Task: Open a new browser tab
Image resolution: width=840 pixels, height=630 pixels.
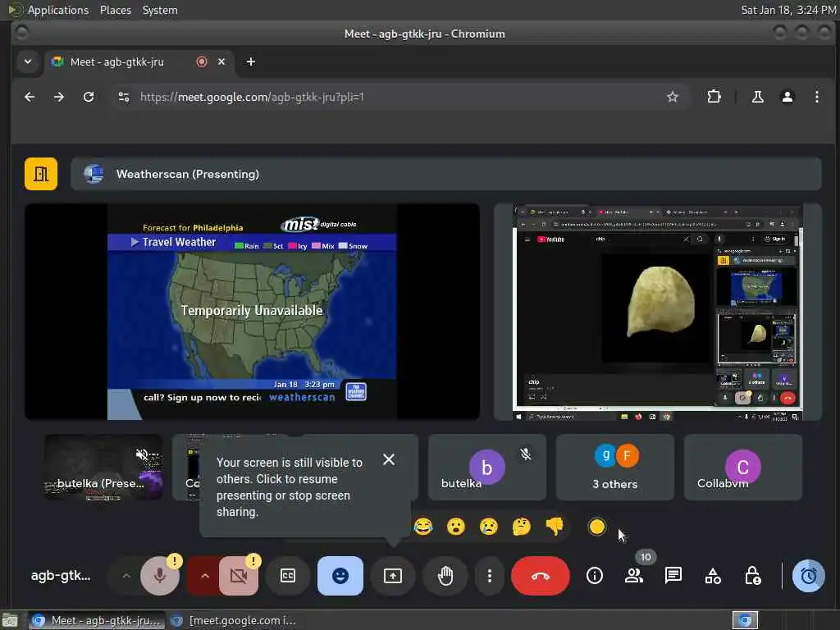Action: click(251, 62)
